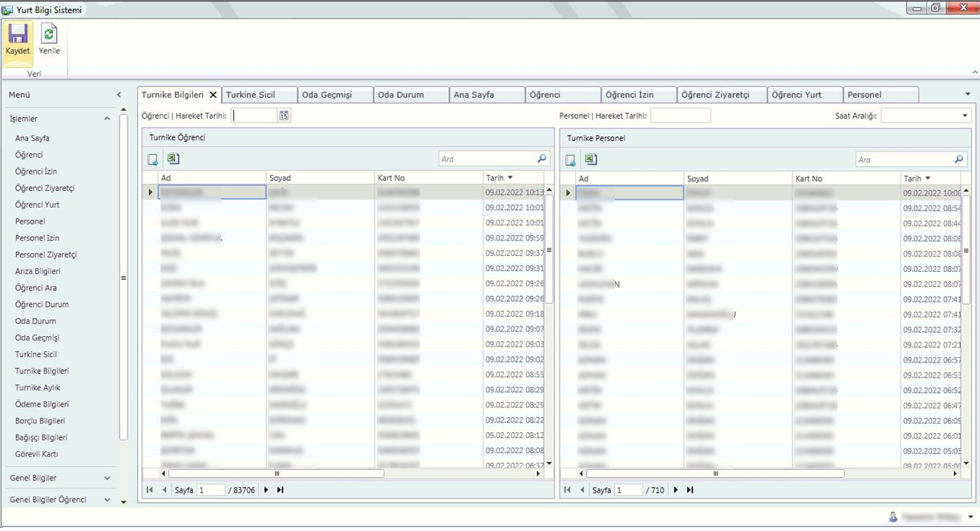Screen dimensions: 980x531
Task: Click the search magnifier in Turnike Öğrenci
Action: pos(542,160)
